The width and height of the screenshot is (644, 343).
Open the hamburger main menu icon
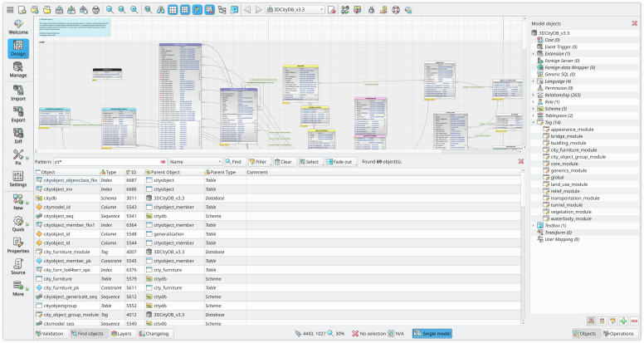tap(10, 9)
